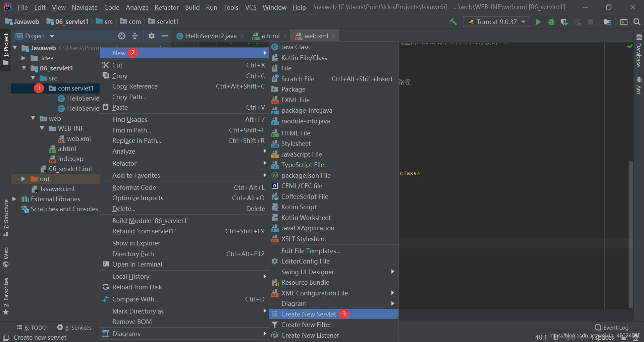The width and height of the screenshot is (644, 342).
Task: Click the Build Project hammer icon
Action: pyautogui.click(x=453, y=22)
